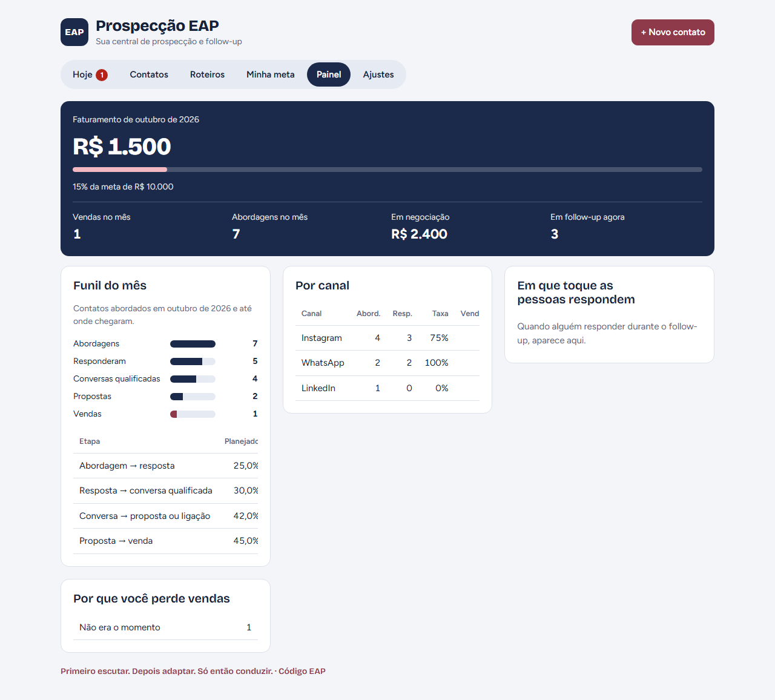Click the Em negociação R$ 2.400 stat

tap(420, 226)
